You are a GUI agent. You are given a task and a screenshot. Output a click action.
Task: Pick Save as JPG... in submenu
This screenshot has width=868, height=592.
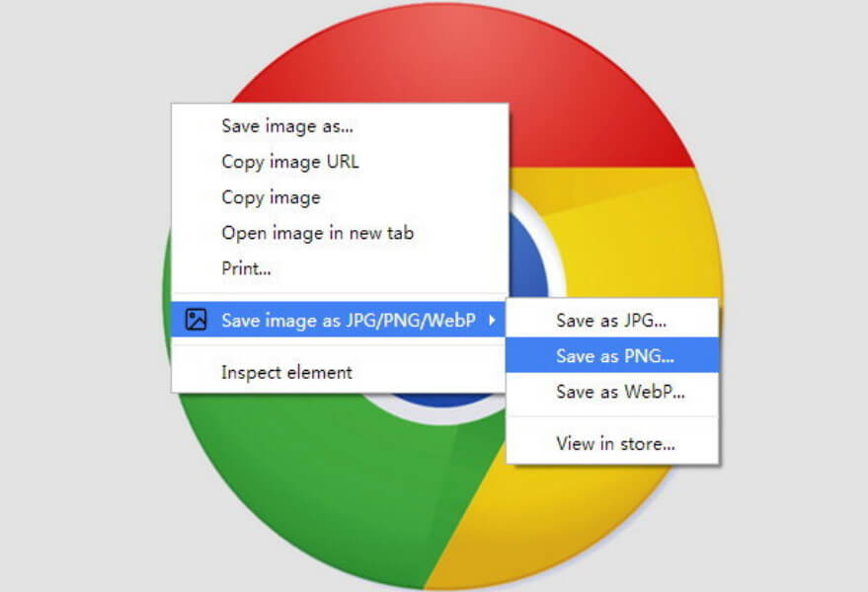612,320
